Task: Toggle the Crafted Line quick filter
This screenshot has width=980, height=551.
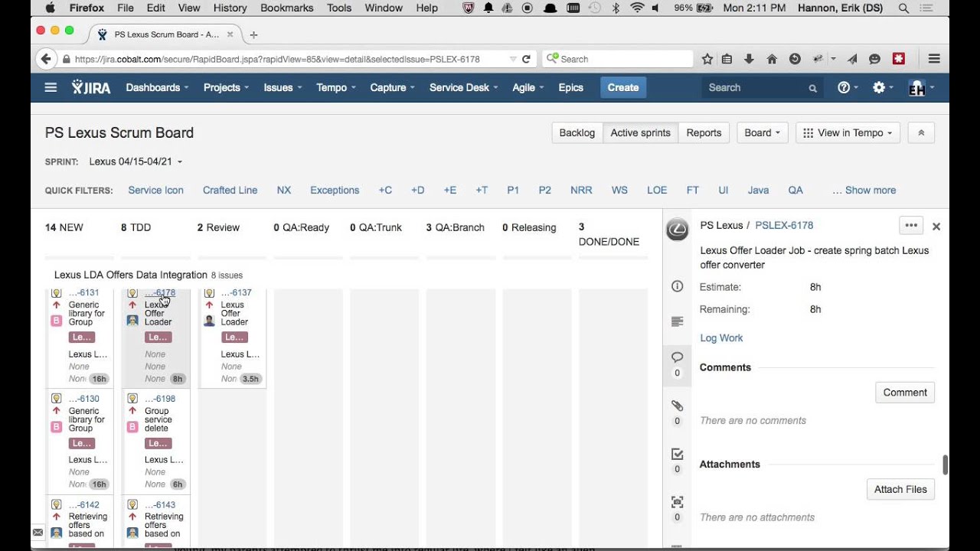Action: pos(230,190)
